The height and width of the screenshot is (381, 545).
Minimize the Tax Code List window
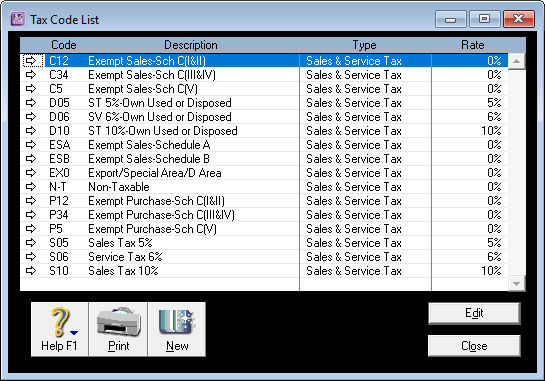click(x=450, y=19)
